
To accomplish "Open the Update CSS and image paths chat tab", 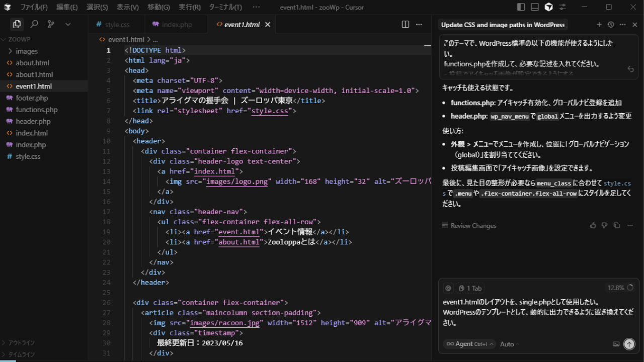I will coord(503,25).
